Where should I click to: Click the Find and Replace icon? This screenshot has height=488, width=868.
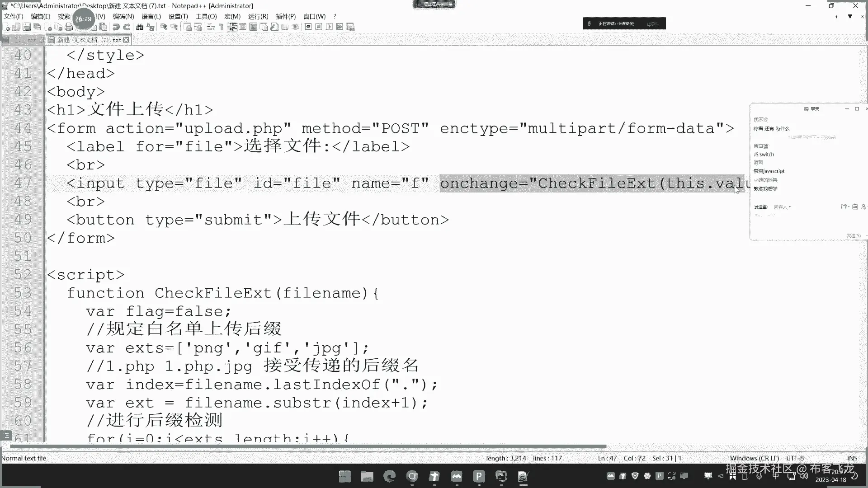[x=151, y=27]
